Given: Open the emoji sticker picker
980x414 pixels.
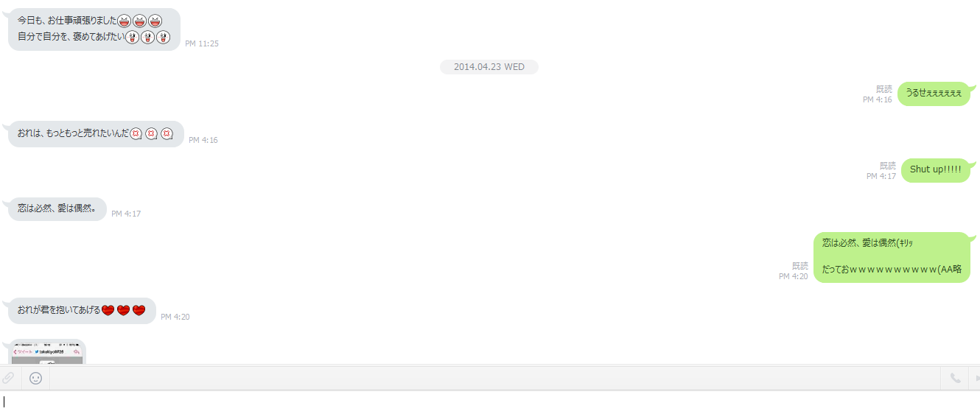Looking at the screenshot, I should tap(35, 378).
